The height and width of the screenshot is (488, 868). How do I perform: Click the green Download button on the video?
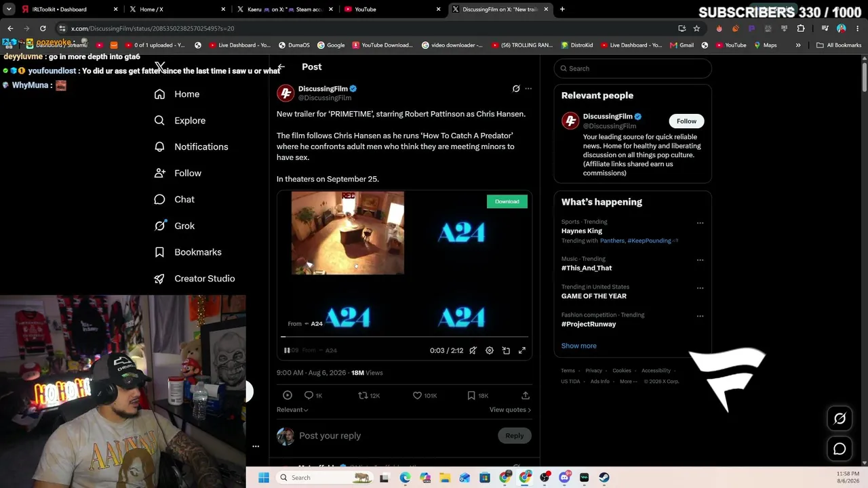click(507, 201)
